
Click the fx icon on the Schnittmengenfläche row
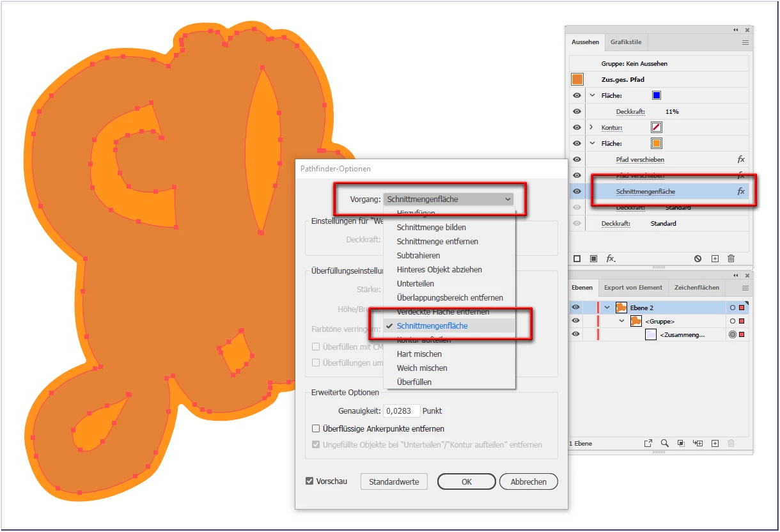pos(741,191)
